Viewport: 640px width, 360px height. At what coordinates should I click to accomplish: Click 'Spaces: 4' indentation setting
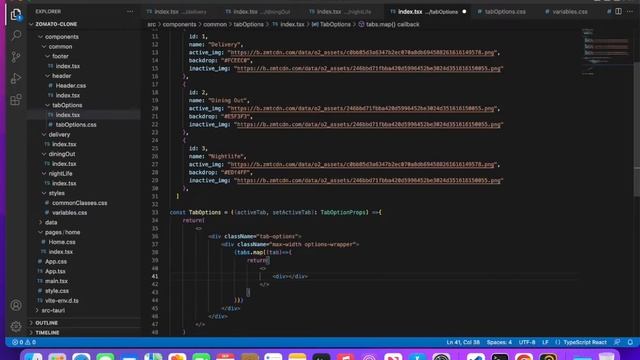pyautogui.click(x=499, y=342)
